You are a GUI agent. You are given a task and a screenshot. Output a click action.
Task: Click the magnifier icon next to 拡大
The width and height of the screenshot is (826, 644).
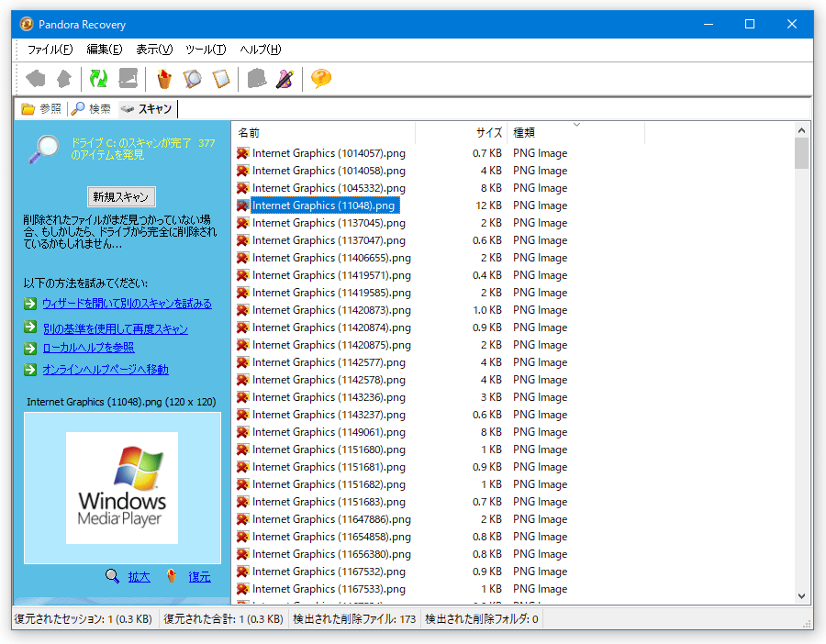pyautogui.click(x=112, y=575)
